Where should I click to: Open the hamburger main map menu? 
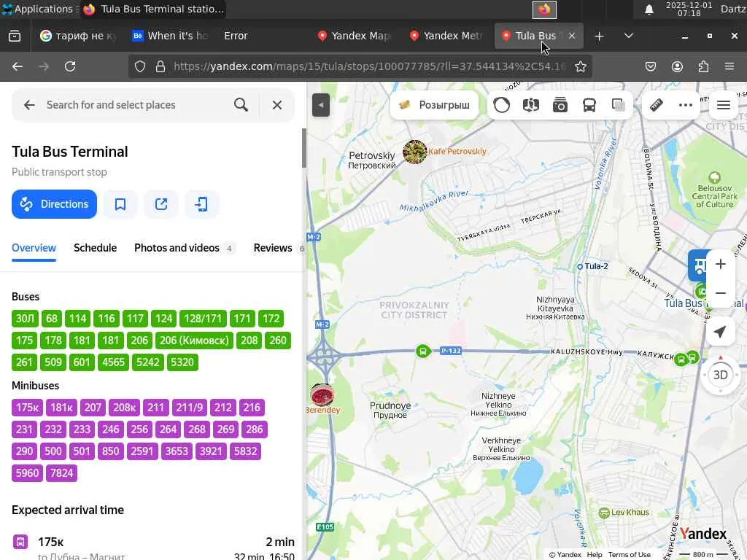[x=724, y=105]
